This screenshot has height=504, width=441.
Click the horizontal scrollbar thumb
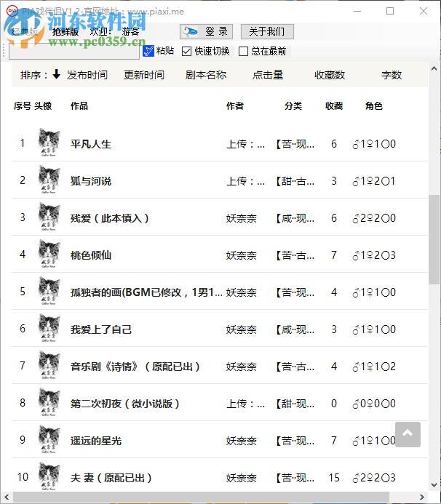click(201, 497)
